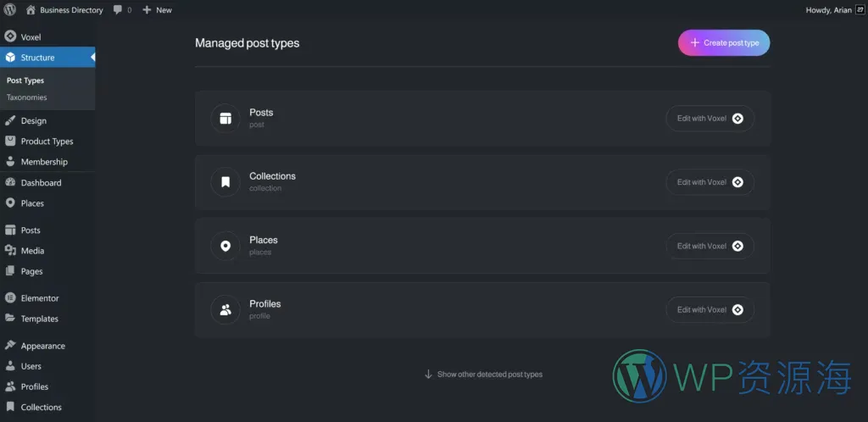Click the WordPress logo in admin bar
The image size is (868, 422).
pos(10,10)
